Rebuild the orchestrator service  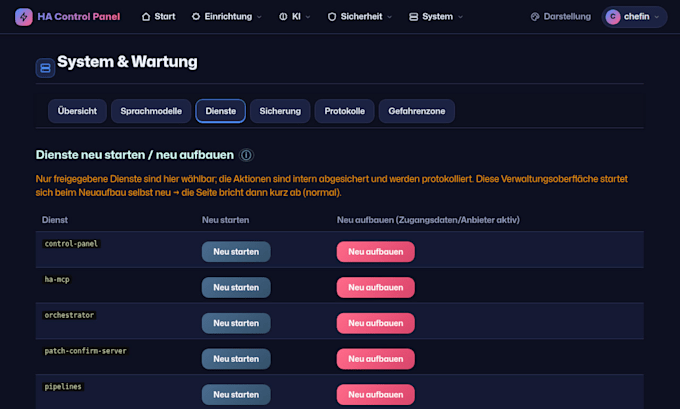(376, 323)
